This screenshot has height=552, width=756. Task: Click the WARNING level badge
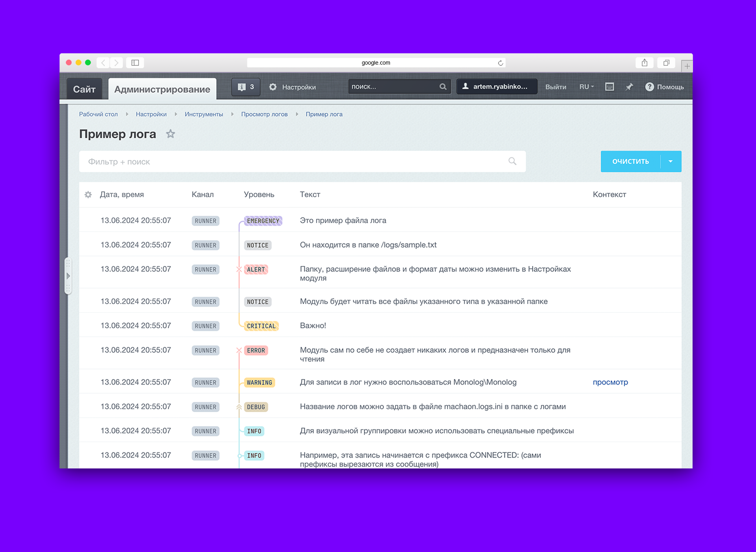point(259,383)
